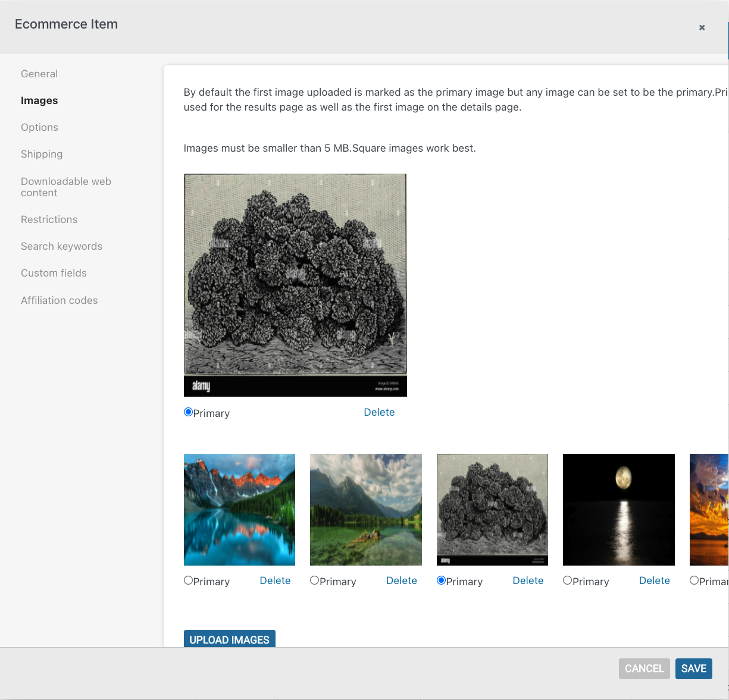
Task: Go to the Options section
Action: click(x=39, y=127)
